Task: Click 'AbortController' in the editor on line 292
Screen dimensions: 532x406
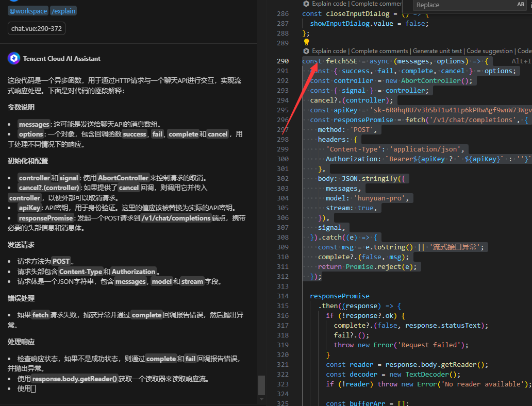Action: [x=431, y=81]
